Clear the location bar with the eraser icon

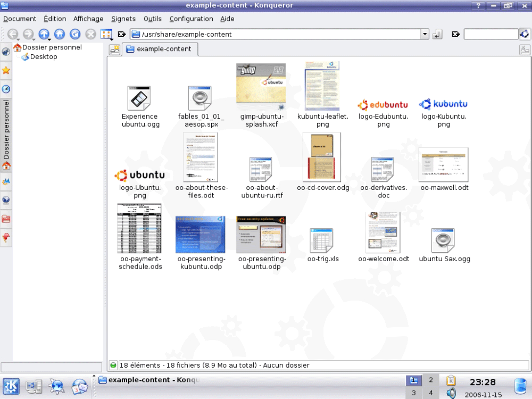pos(122,34)
